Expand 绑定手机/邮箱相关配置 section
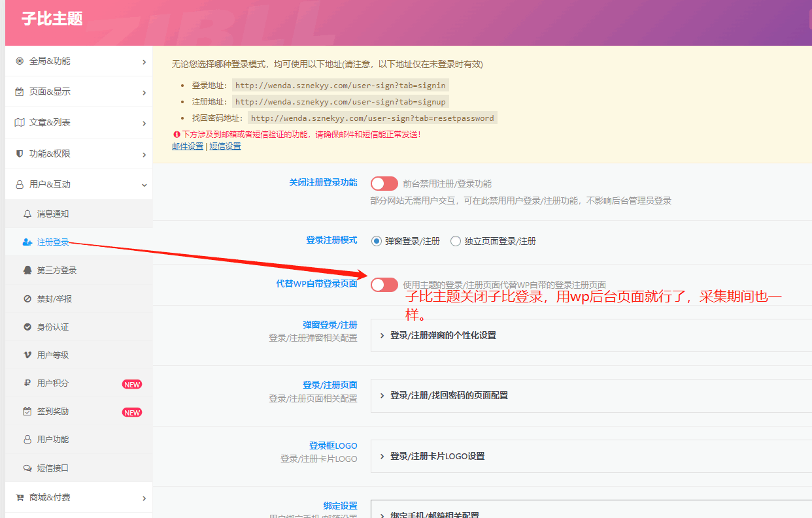The image size is (812, 518). 591,510
